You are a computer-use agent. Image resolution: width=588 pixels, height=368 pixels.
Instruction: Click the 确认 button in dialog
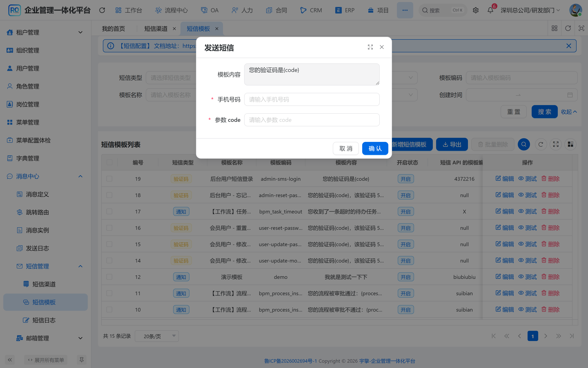(x=375, y=148)
